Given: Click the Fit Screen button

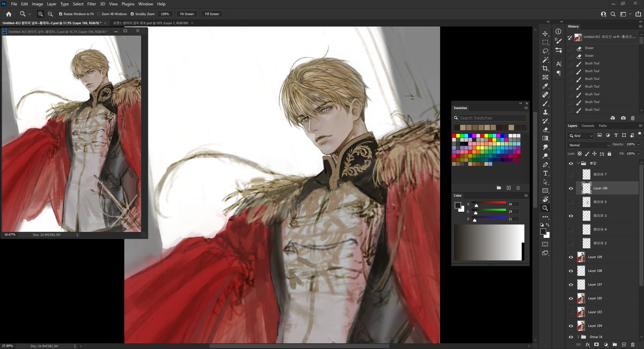Looking at the screenshot, I should 186,14.
